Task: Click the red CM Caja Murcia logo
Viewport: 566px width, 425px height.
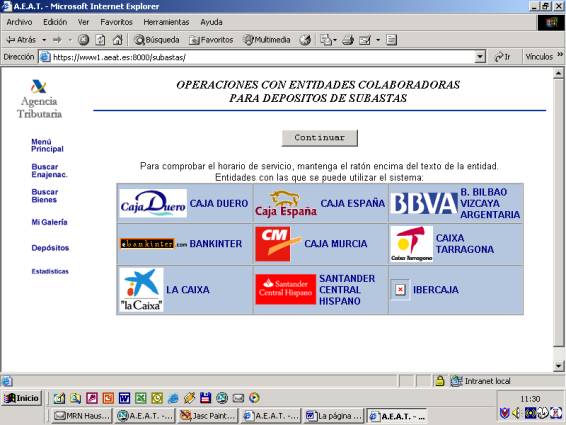Action: [278, 244]
